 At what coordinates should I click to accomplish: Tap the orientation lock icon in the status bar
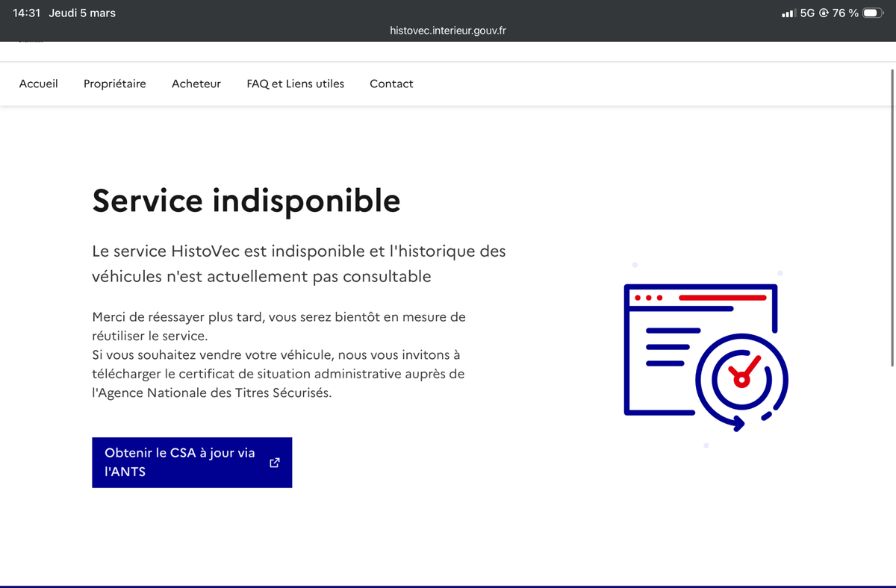[x=824, y=13]
